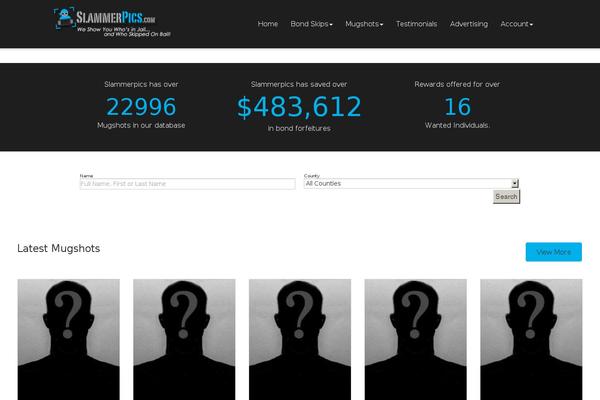Click the View More button
This screenshot has height=400, width=600.
[554, 252]
